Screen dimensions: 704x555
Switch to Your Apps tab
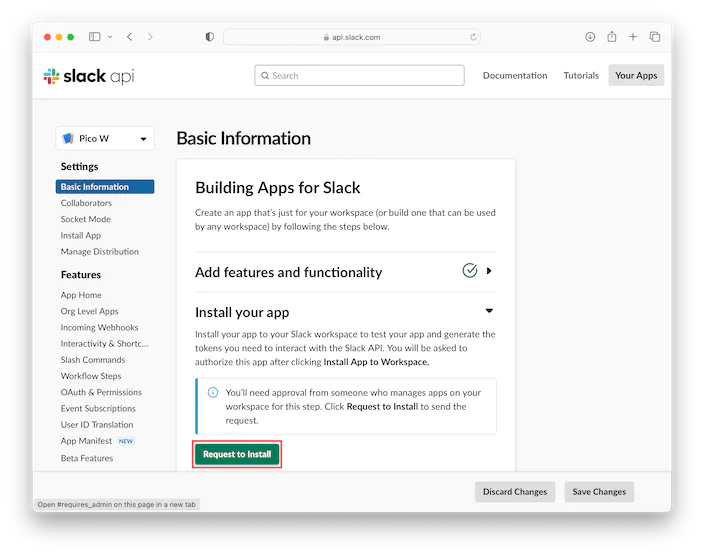click(x=636, y=76)
